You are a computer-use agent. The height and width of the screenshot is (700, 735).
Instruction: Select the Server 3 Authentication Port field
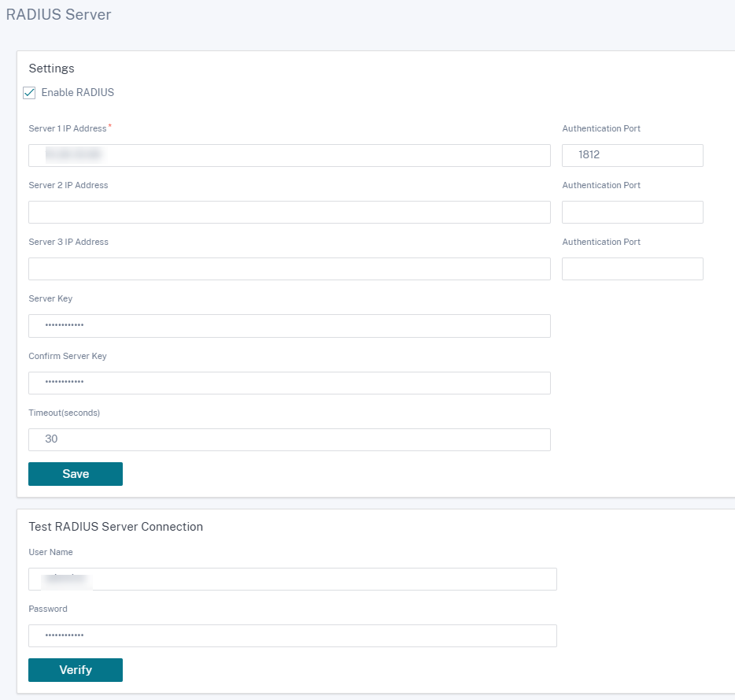coord(633,269)
